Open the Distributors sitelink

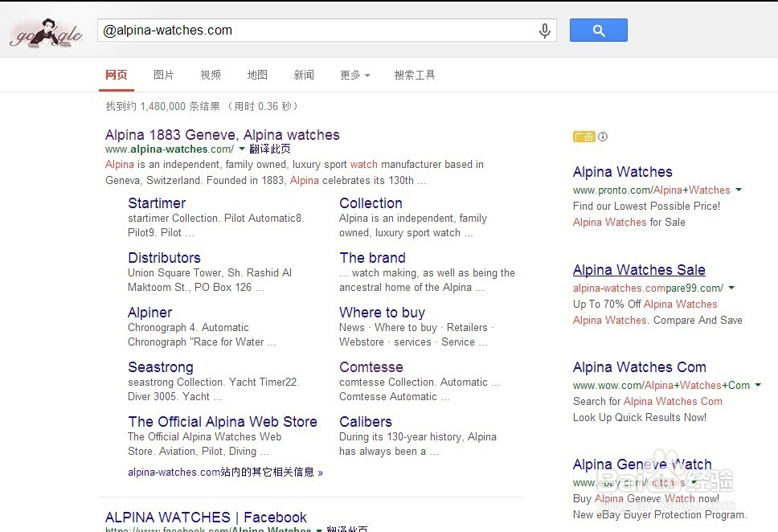pyautogui.click(x=164, y=258)
